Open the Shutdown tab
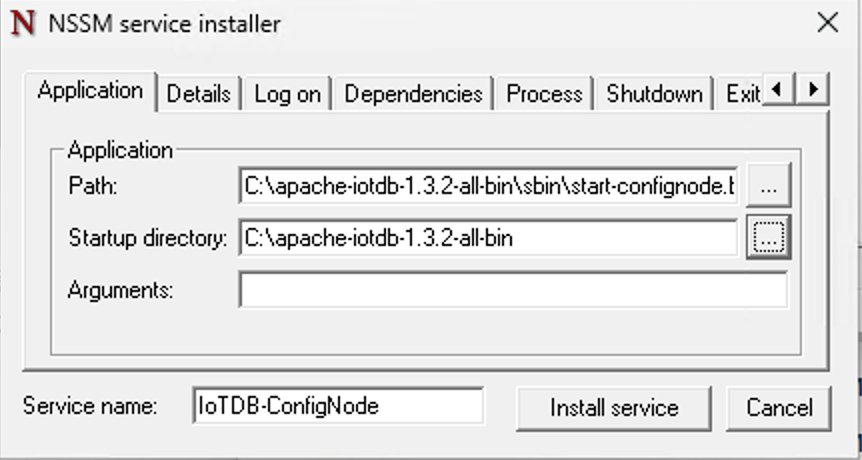862x460 pixels. [x=654, y=94]
